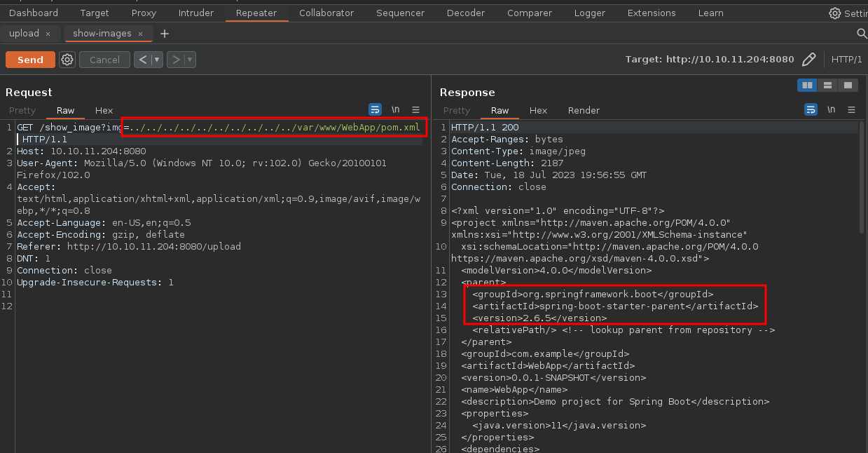
Task: Close the show-images tab
Action: 140,34
